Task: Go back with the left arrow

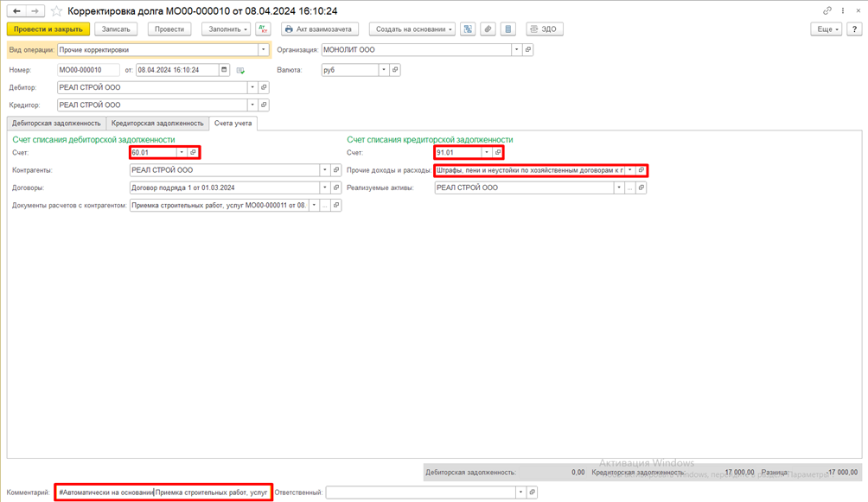Action: [16, 11]
